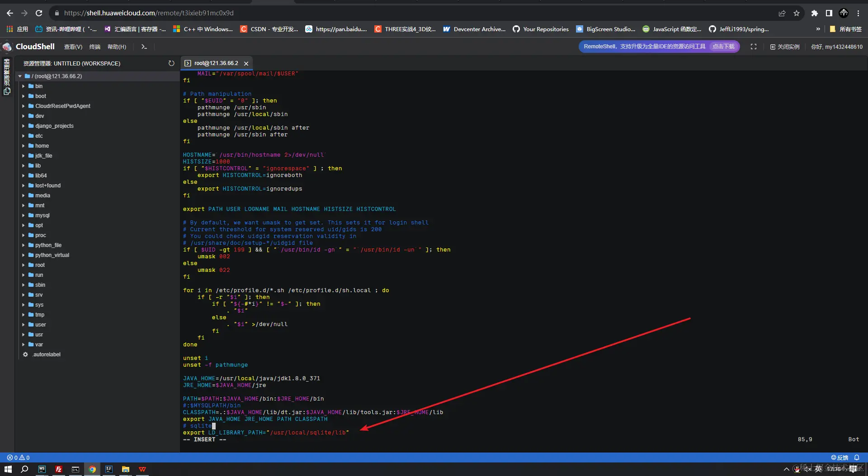The image size is (868, 476).
Task: Switch input language from 英 in taskbar
Action: (818, 469)
